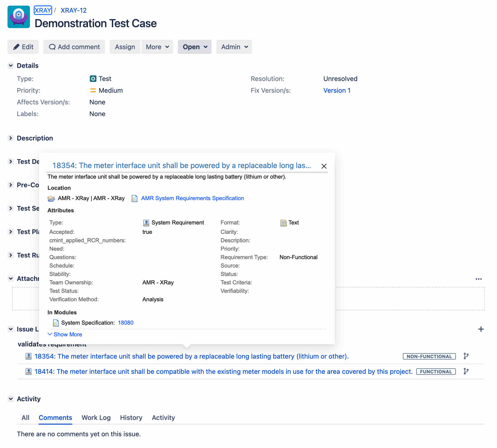497x448 pixels.
Task: Click the Add comment button
Action: (x=74, y=47)
